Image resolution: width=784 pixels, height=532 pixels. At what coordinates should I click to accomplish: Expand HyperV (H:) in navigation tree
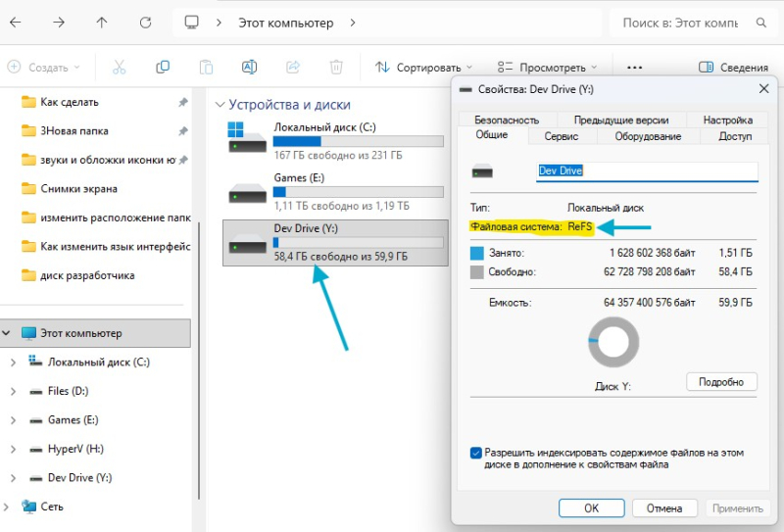(13, 449)
